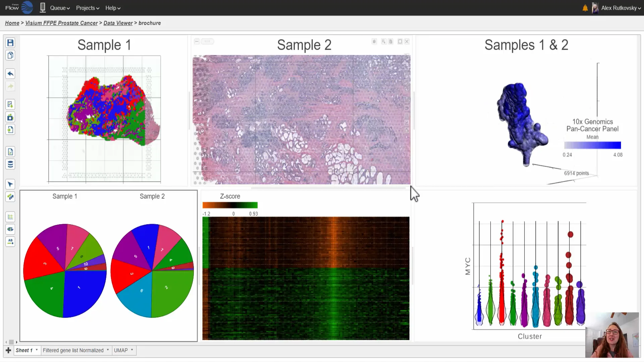Click the duplicate pages icon in sidebar
Image resolution: width=644 pixels, height=362 pixels.
click(10, 55)
